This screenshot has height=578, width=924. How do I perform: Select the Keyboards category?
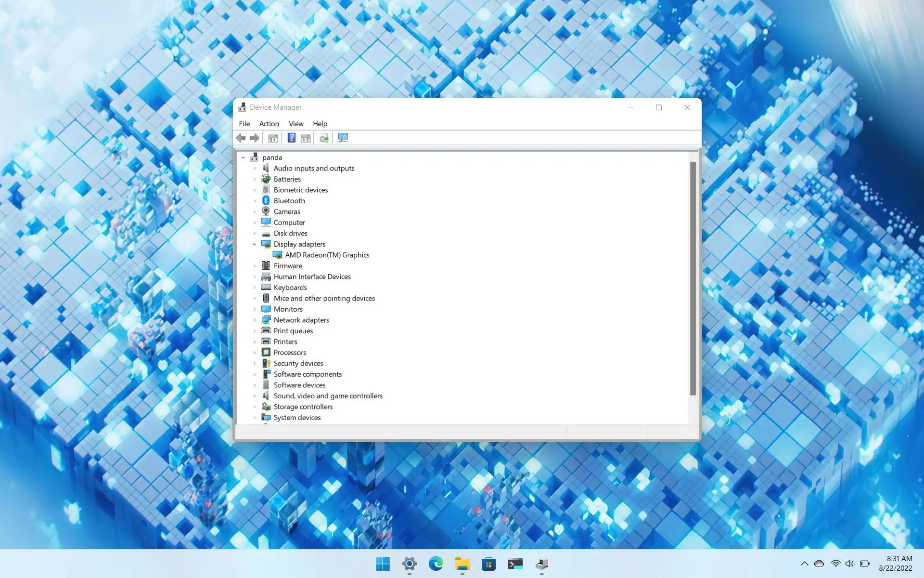pyautogui.click(x=290, y=287)
